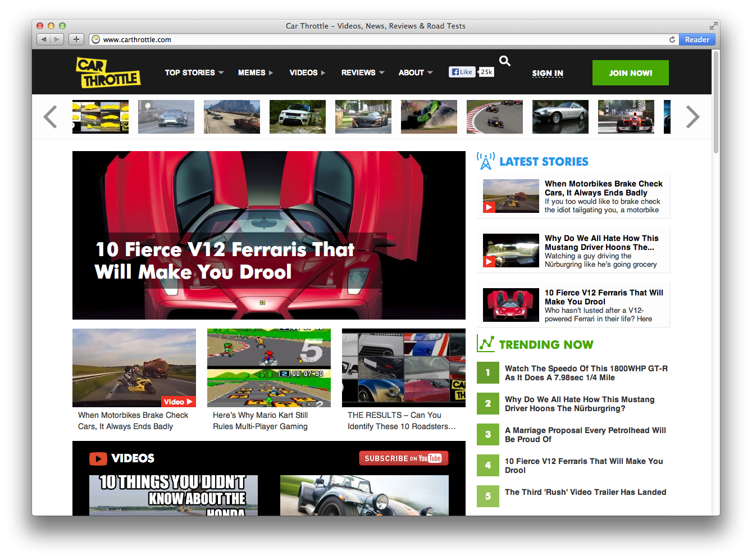The width and height of the screenshot is (752, 560).
Task: Click the Facebook Like button
Action: tap(462, 72)
